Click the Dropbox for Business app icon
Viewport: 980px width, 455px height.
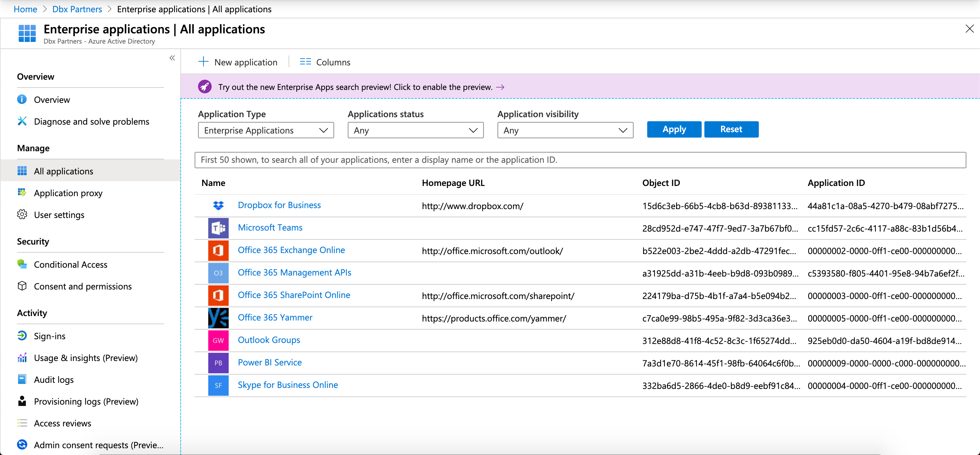click(x=218, y=206)
